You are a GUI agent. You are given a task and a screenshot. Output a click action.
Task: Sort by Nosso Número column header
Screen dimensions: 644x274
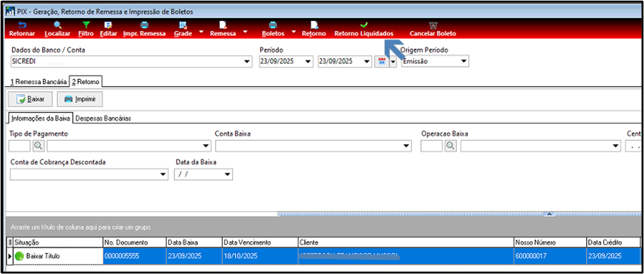pyautogui.click(x=550, y=243)
